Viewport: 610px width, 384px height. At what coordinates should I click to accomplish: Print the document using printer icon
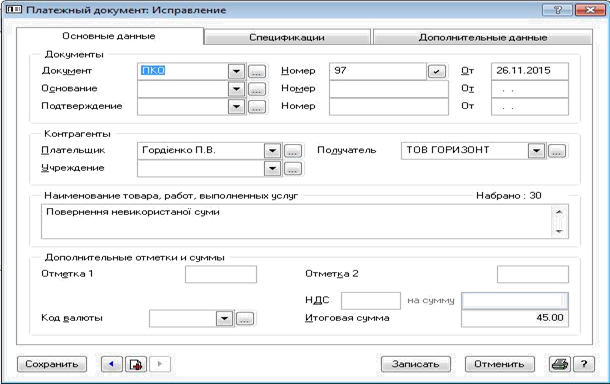(x=560, y=365)
